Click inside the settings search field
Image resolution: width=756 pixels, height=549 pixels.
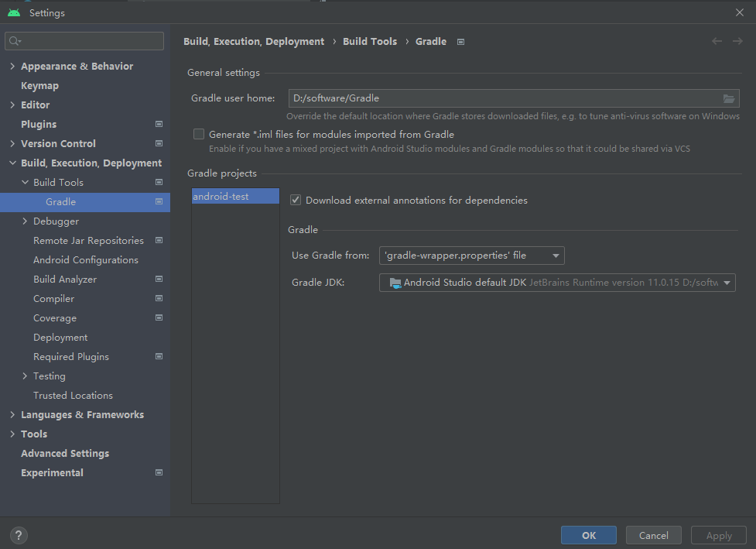click(84, 41)
